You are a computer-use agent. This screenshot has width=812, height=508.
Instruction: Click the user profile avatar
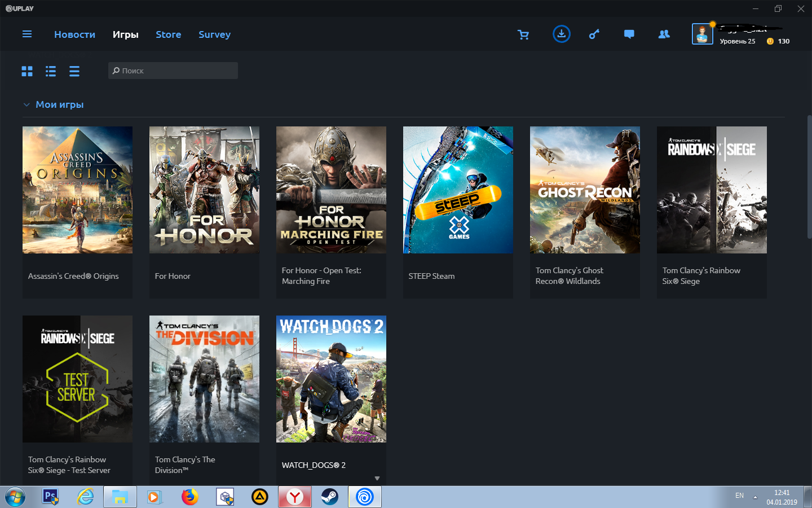pyautogui.click(x=702, y=34)
